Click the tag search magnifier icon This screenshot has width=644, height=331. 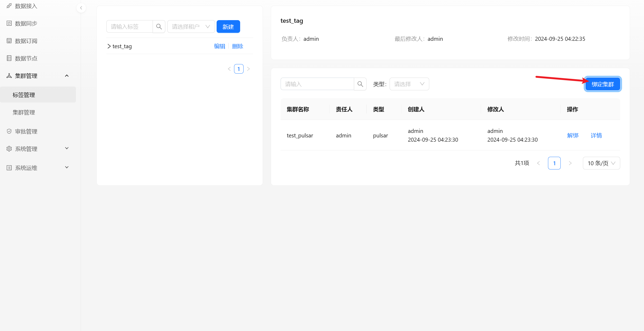[x=159, y=26]
